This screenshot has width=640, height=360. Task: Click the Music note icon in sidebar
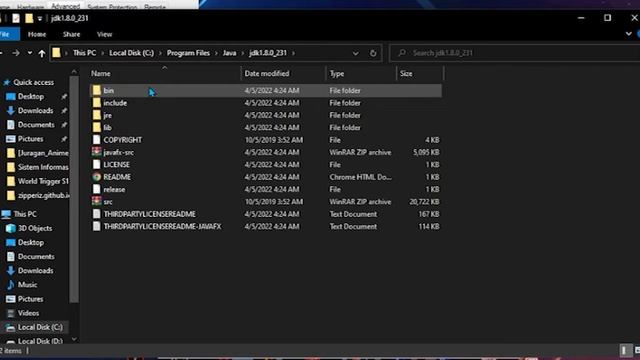[11, 284]
